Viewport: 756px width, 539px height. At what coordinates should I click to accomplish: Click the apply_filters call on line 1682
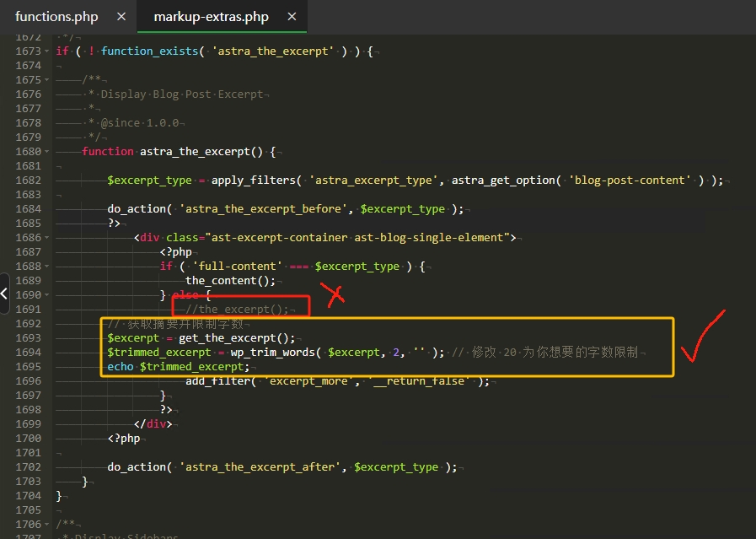[x=253, y=180]
